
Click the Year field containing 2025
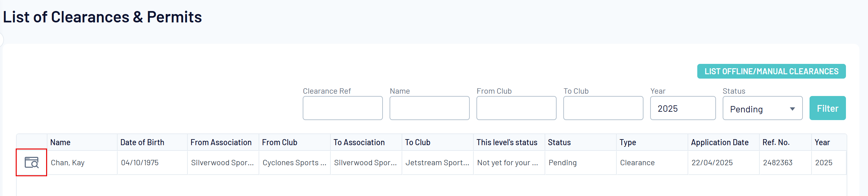682,108
